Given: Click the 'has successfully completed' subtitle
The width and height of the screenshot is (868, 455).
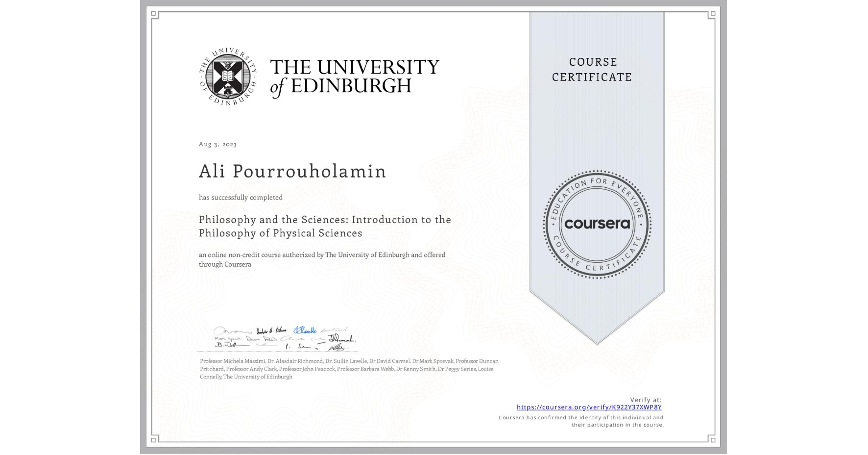Looking at the screenshot, I should tap(241, 197).
